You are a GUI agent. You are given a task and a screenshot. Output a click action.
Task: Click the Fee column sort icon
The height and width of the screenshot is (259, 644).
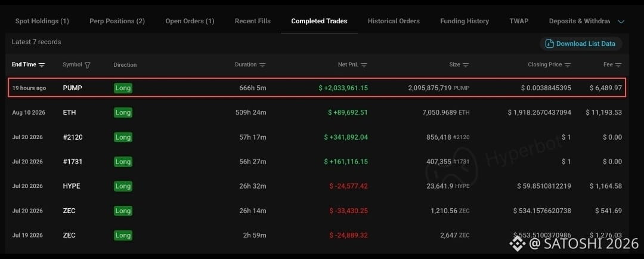click(x=618, y=65)
